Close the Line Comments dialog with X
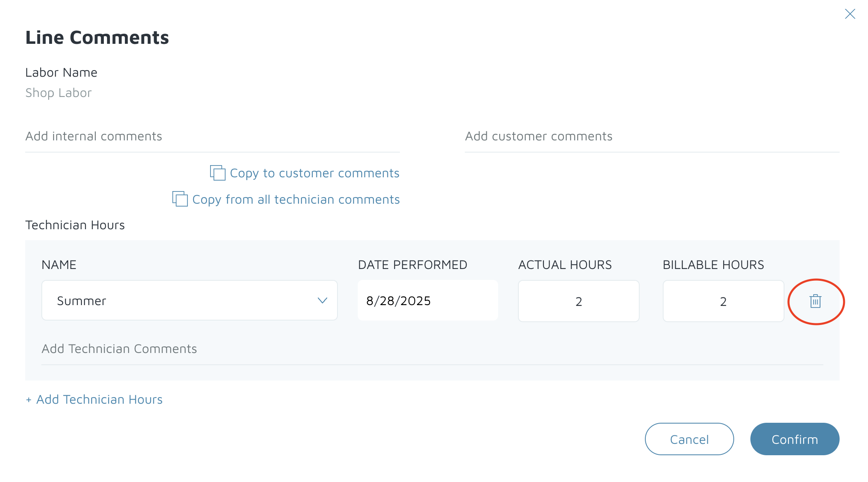 [850, 14]
